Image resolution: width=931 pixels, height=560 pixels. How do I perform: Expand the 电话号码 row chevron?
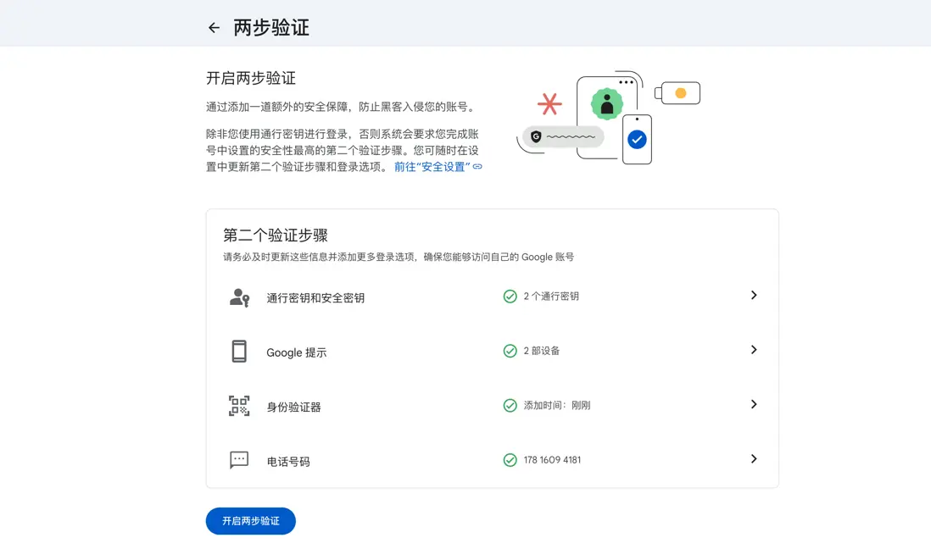tap(754, 459)
